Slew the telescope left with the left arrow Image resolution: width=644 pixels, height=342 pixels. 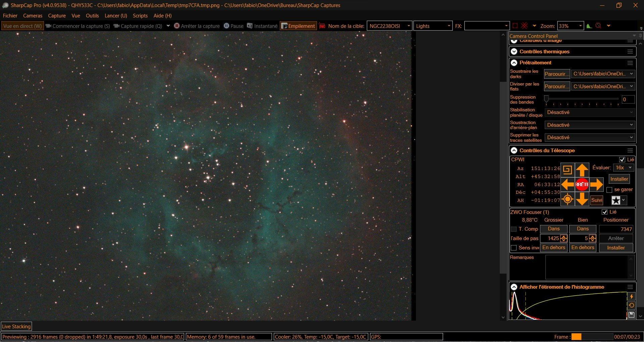568,184
